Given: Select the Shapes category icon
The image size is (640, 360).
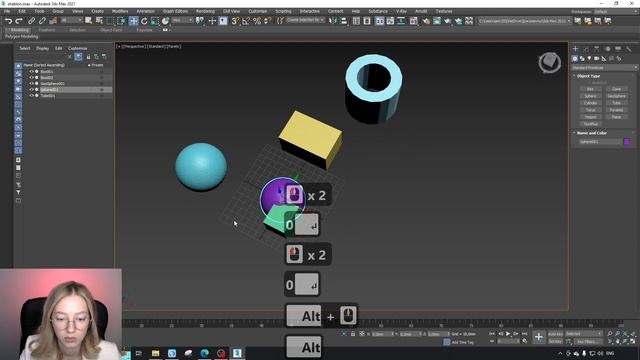Looking at the screenshot, I should pos(582,59).
